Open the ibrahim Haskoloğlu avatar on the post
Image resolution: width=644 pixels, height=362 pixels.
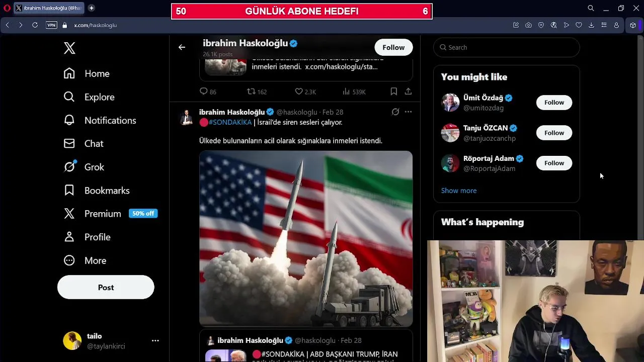187,117
